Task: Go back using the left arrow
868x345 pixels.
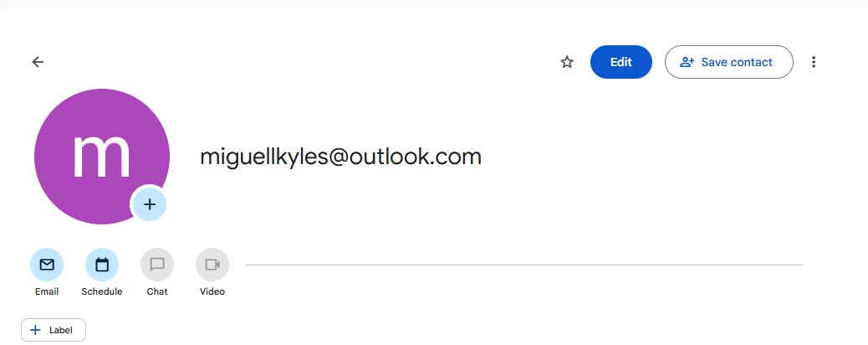Action: tap(38, 62)
